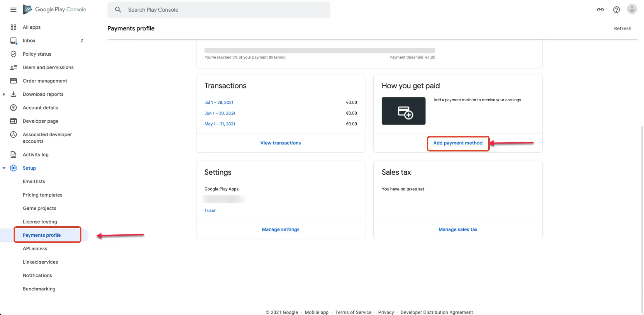
Task: Select Pricing templates under Setup
Action: tap(42, 195)
